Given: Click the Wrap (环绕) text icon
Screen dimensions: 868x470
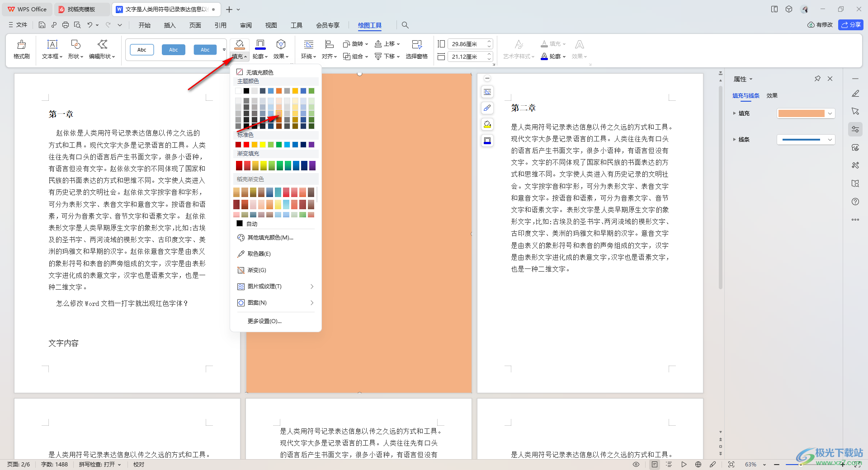Looking at the screenshot, I should (308, 44).
